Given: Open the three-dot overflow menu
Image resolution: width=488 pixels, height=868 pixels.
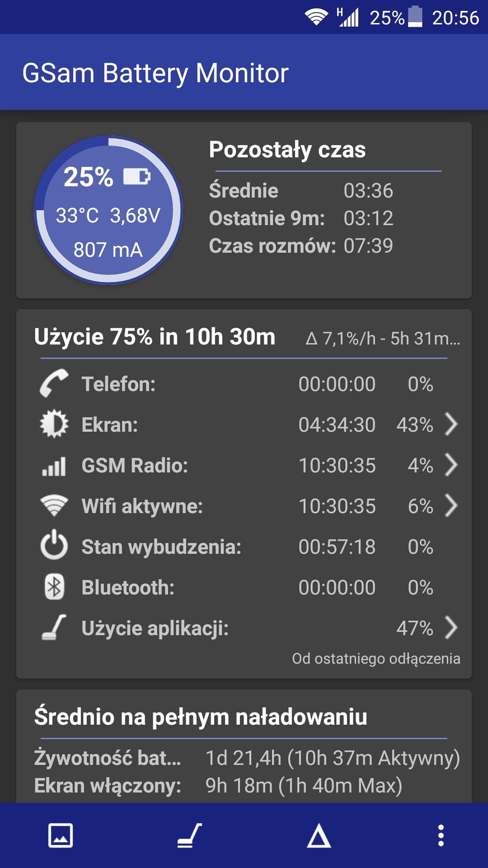Looking at the screenshot, I should [x=441, y=835].
